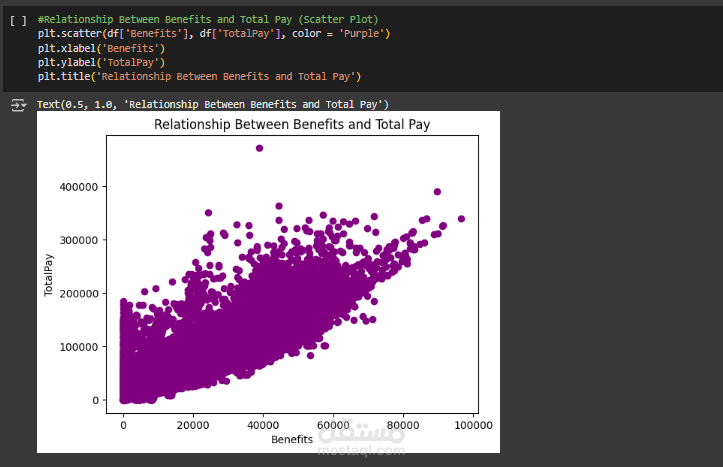Click the plt.xlabel('Benefits') line

point(101,48)
